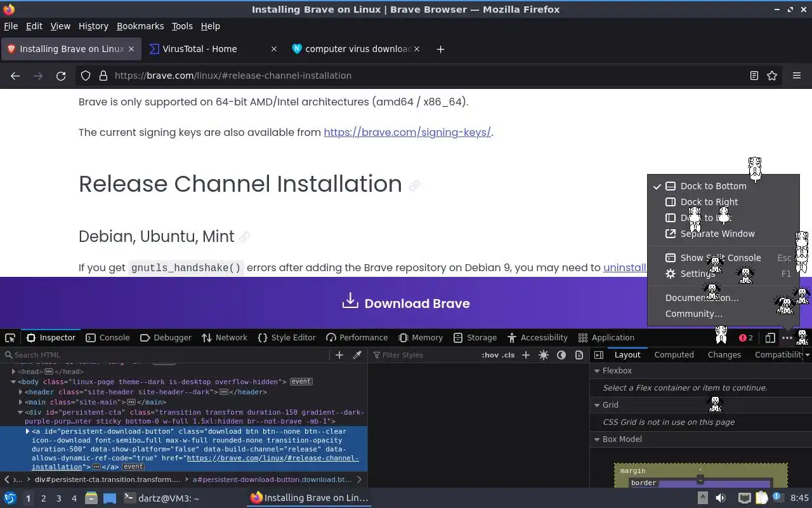Viewport: 812px width, 508px height.
Task: Open the Style Editor tab
Action: click(x=287, y=338)
